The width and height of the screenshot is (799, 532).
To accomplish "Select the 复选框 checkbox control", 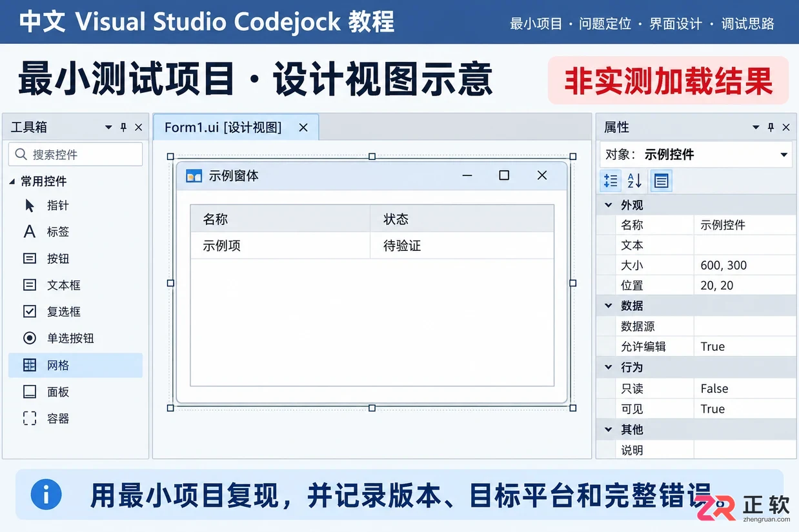I will click(76, 311).
